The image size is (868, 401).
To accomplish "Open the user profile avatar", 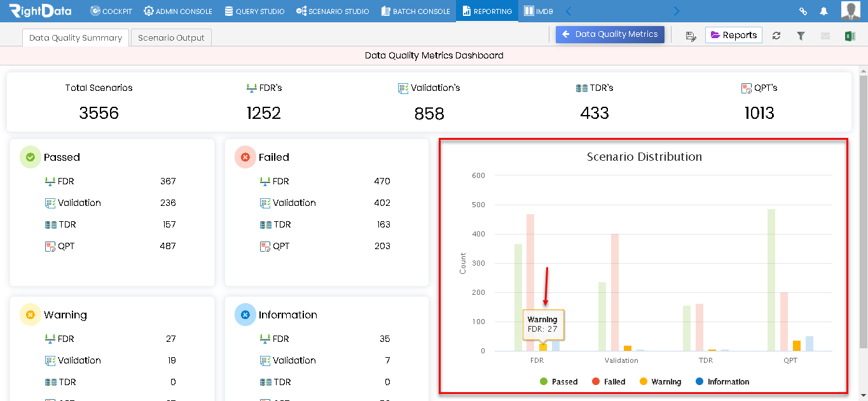I will coord(851,11).
